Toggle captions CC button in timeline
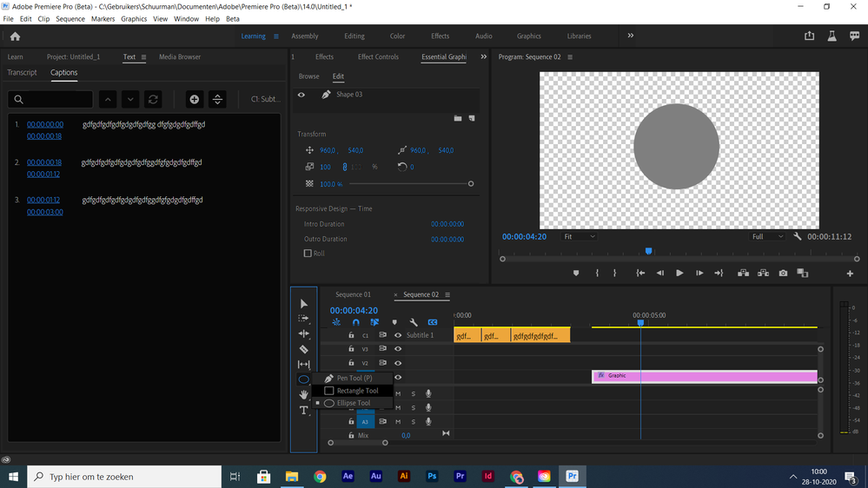 (x=433, y=322)
